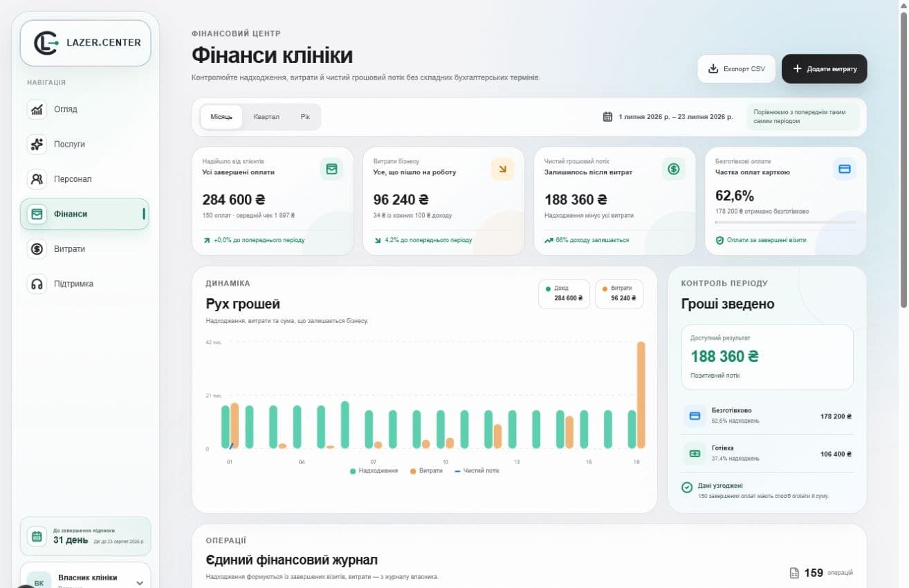This screenshot has width=909, height=588.
Task: Toggle Надходження series in the chart legend
Action: pos(374,470)
